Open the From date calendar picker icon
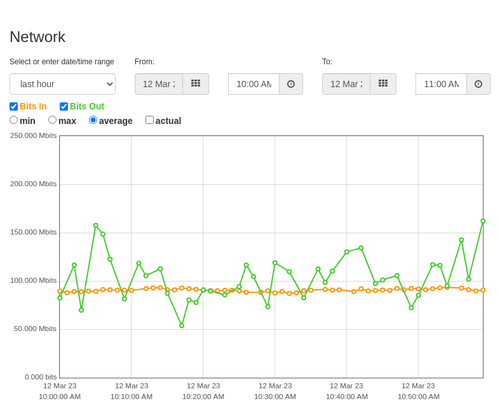The width and height of the screenshot is (500, 403). click(x=196, y=84)
